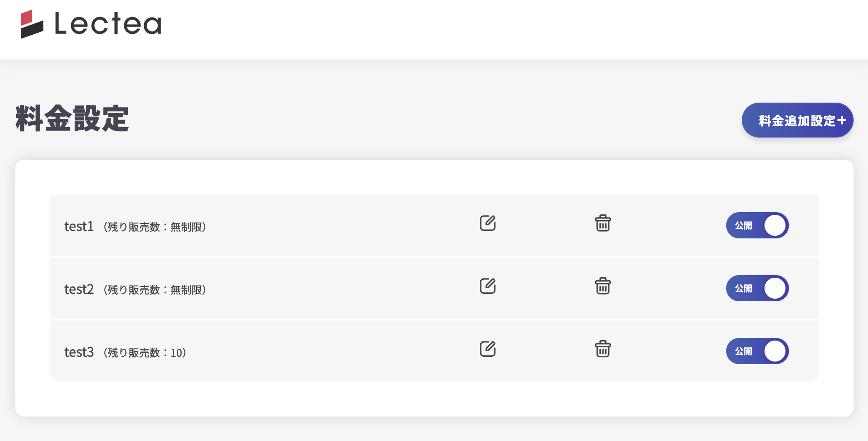
Task: Click test1's 残り販売数：無制限 text
Action: [155, 227]
